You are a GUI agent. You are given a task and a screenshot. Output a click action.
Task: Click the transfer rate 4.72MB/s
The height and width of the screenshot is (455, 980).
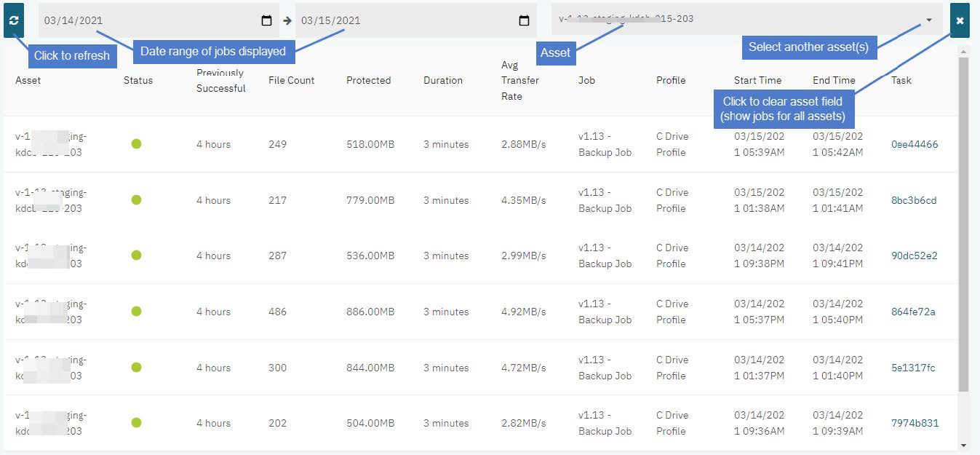(523, 368)
